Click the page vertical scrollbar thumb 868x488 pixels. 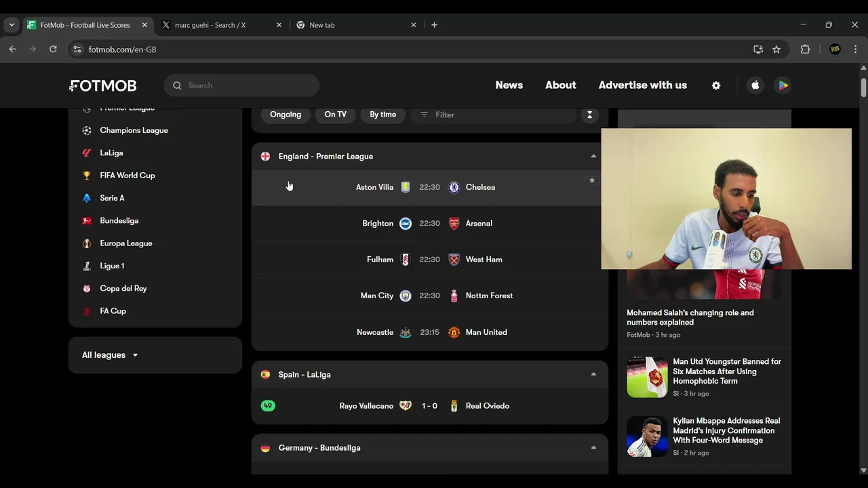coord(863,88)
